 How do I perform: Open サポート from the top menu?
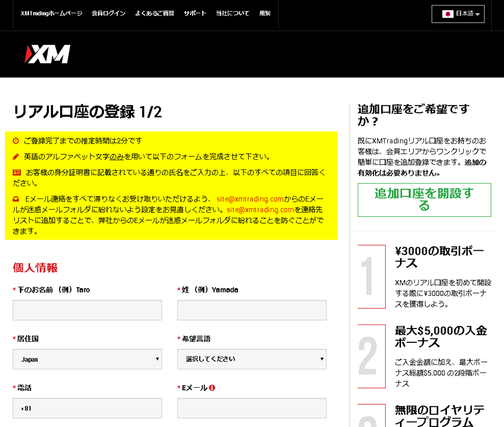point(194,13)
